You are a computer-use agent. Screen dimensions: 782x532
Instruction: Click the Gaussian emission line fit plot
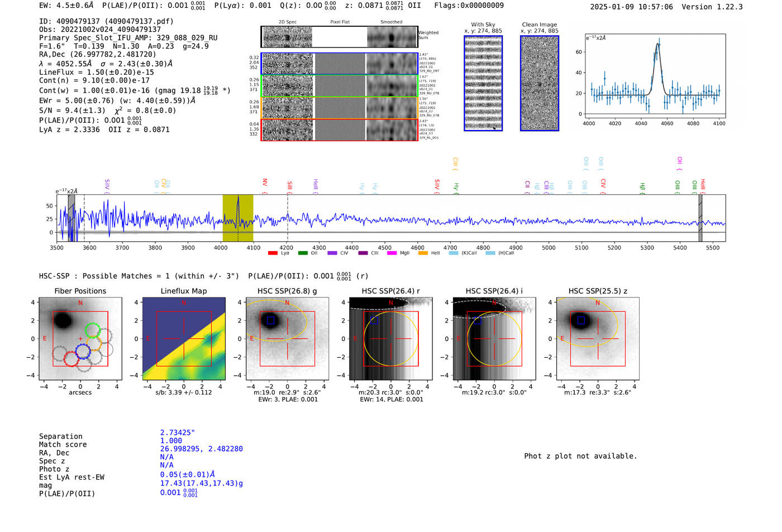coord(655,76)
